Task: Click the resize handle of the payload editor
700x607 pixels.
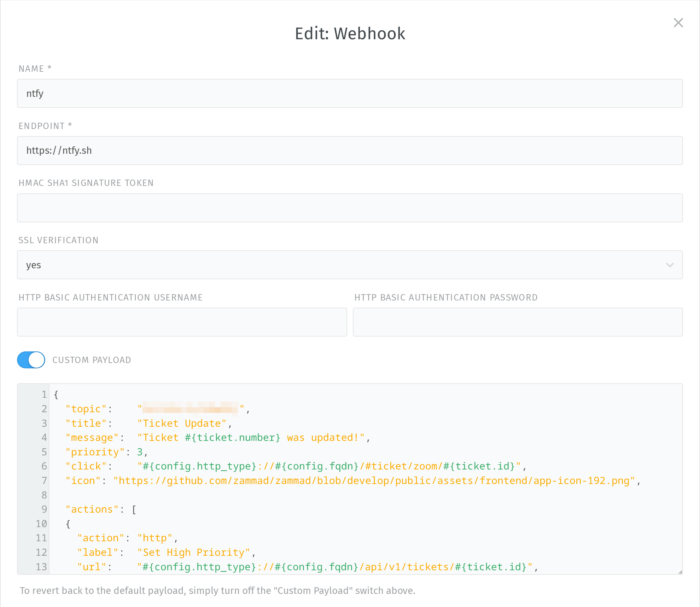Action: pos(680,572)
